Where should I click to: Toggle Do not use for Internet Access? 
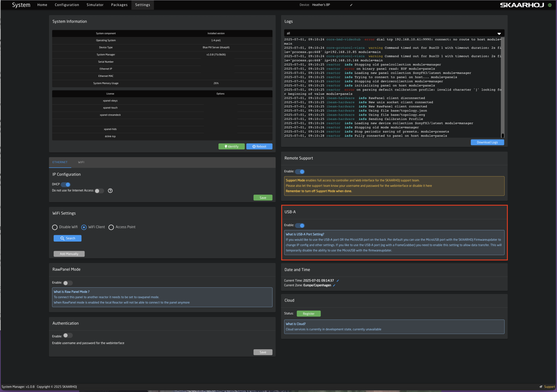(x=99, y=191)
